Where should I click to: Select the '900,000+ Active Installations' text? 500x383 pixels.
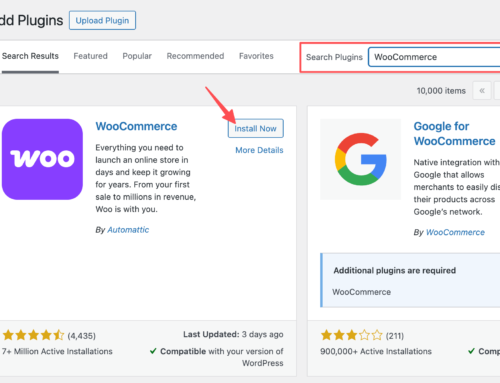(376, 351)
